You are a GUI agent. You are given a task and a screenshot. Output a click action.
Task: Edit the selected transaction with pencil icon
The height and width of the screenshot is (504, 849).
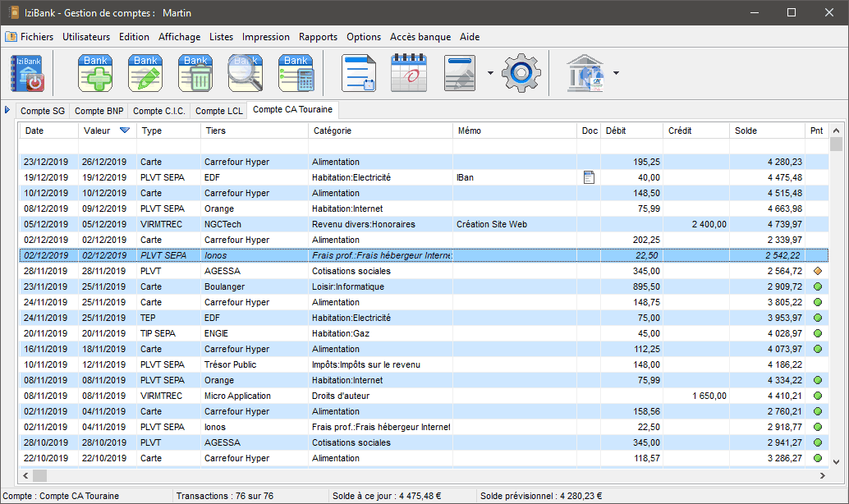[x=145, y=73]
